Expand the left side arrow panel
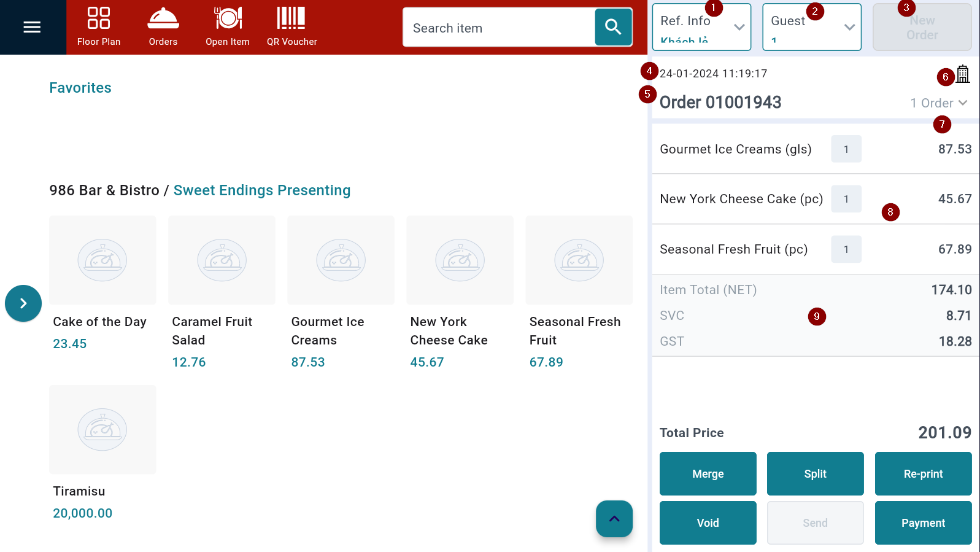Viewport: 980px width, 552px height. (23, 303)
